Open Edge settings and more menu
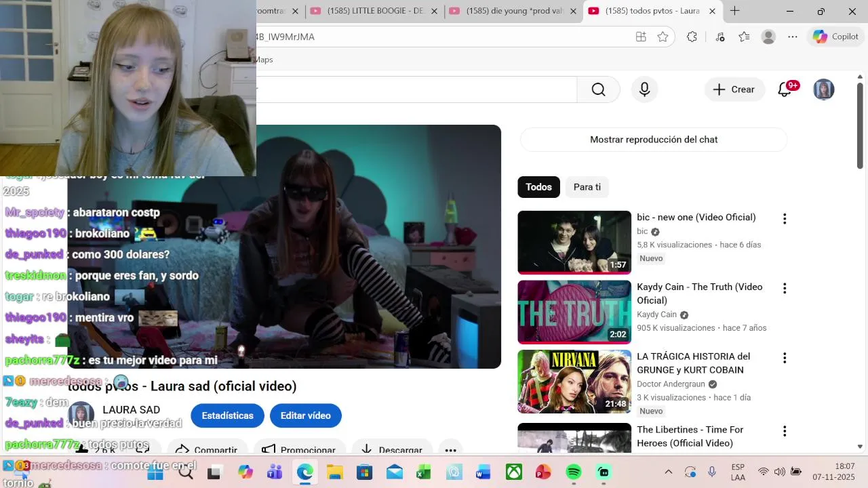This screenshot has height=488, width=868. (793, 37)
